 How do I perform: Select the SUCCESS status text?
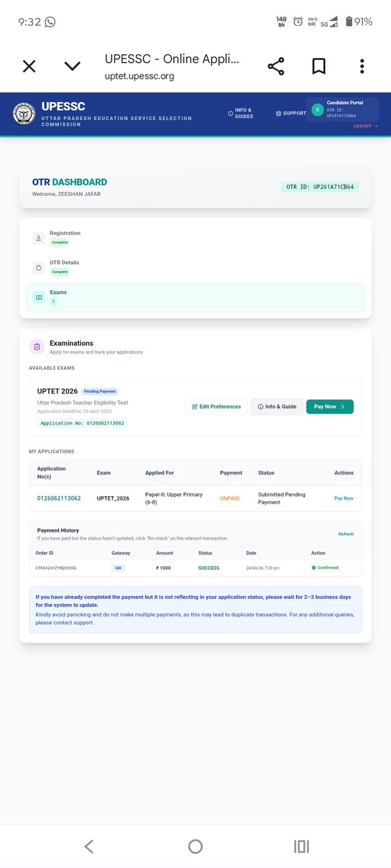[x=209, y=568]
